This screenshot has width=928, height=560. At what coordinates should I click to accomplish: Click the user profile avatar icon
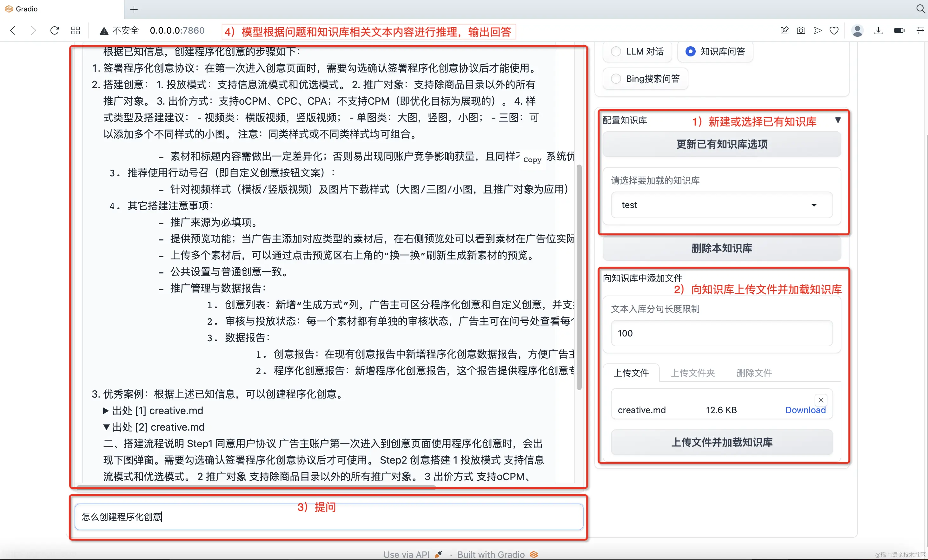(x=858, y=30)
